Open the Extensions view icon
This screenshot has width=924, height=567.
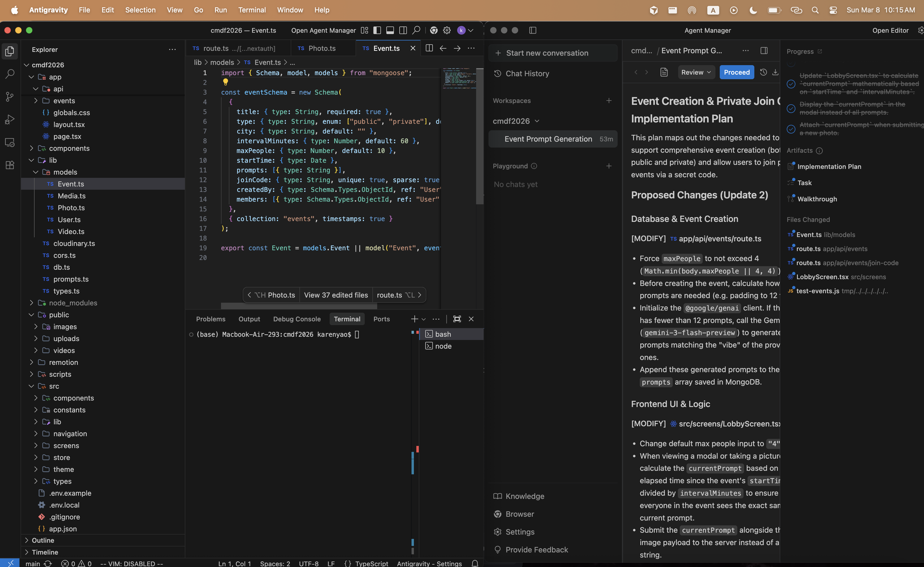[10, 165]
